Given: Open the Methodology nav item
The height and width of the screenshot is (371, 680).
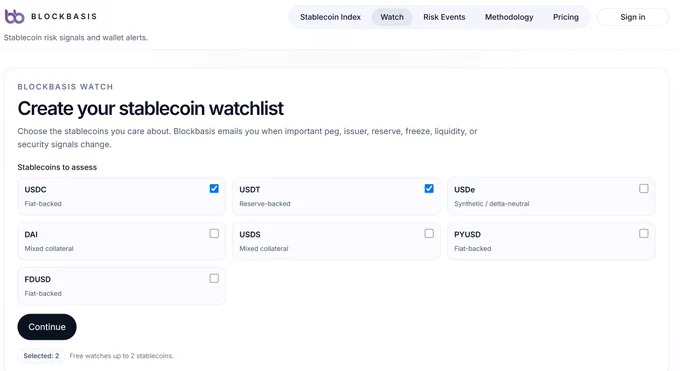Looking at the screenshot, I should [x=509, y=17].
